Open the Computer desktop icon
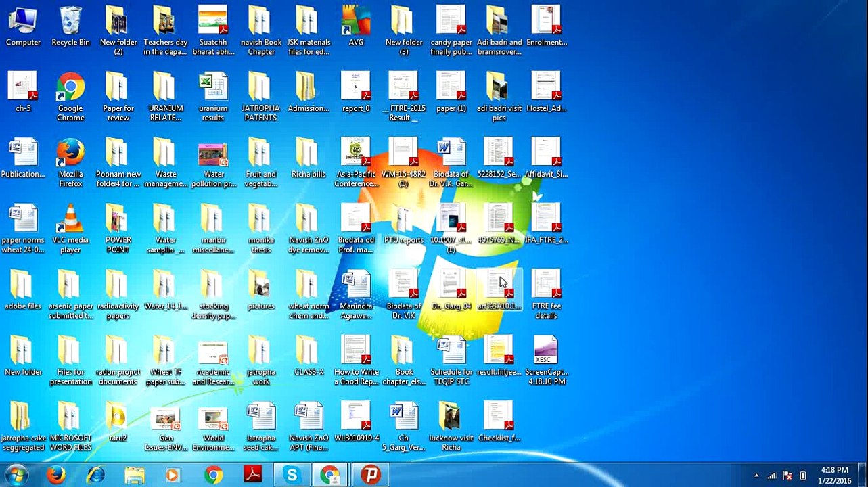Viewport: 868px width, 487px height. [x=23, y=27]
